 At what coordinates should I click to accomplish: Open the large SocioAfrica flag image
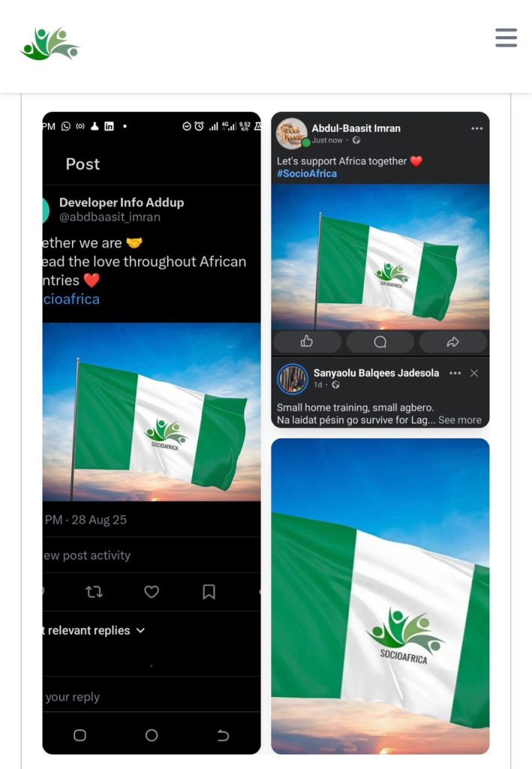tap(380, 596)
